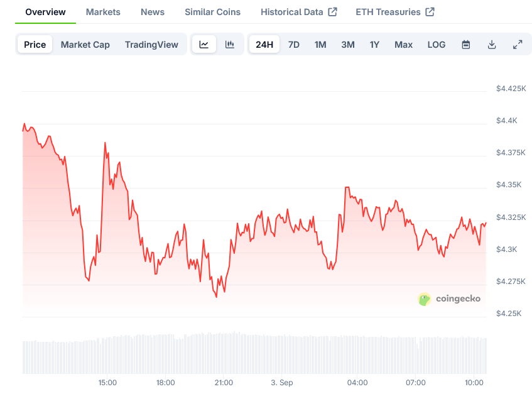532x394 pixels.
Task: Open Historical Data external link
Action: pyautogui.click(x=298, y=12)
